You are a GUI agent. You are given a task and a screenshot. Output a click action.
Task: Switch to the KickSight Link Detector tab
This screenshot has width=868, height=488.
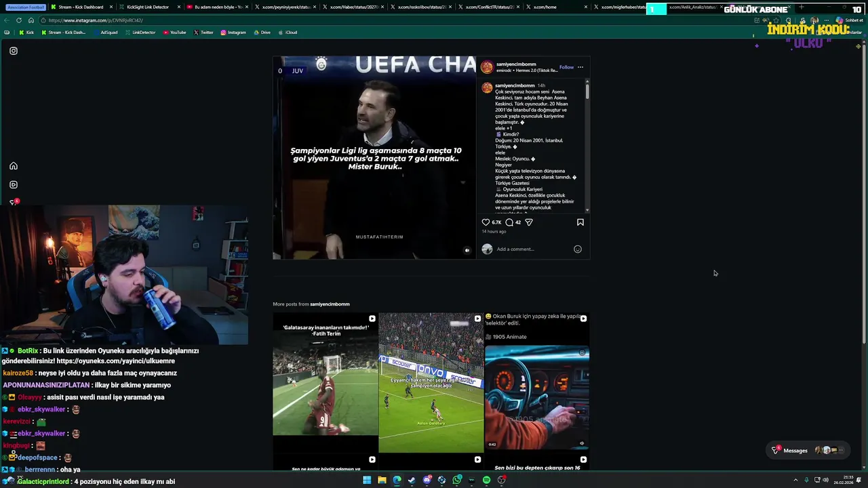[x=148, y=7]
